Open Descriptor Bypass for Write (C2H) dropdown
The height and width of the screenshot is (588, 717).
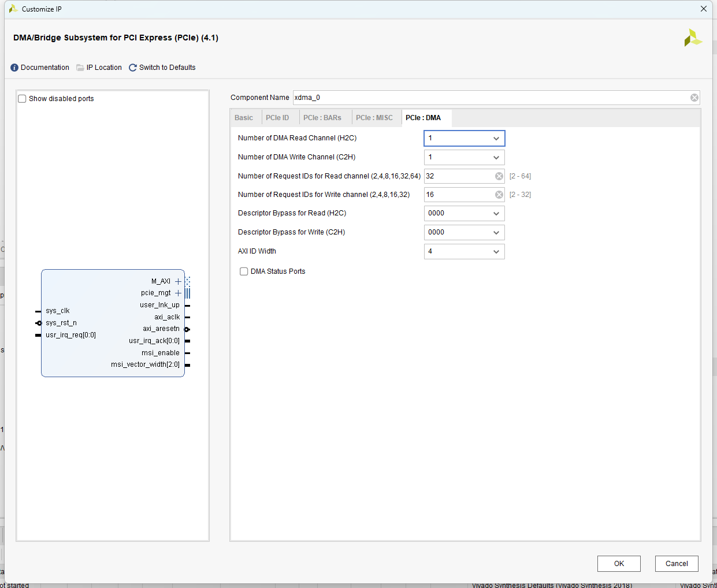click(465, 232)
